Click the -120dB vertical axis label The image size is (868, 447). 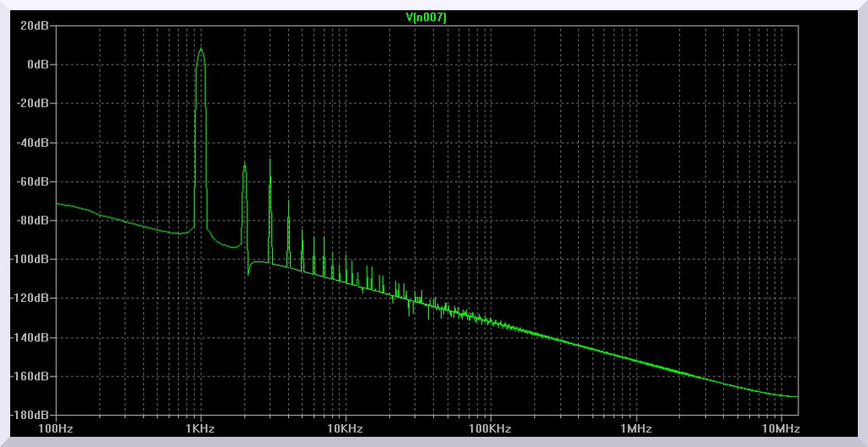click(x=32, y=299)
